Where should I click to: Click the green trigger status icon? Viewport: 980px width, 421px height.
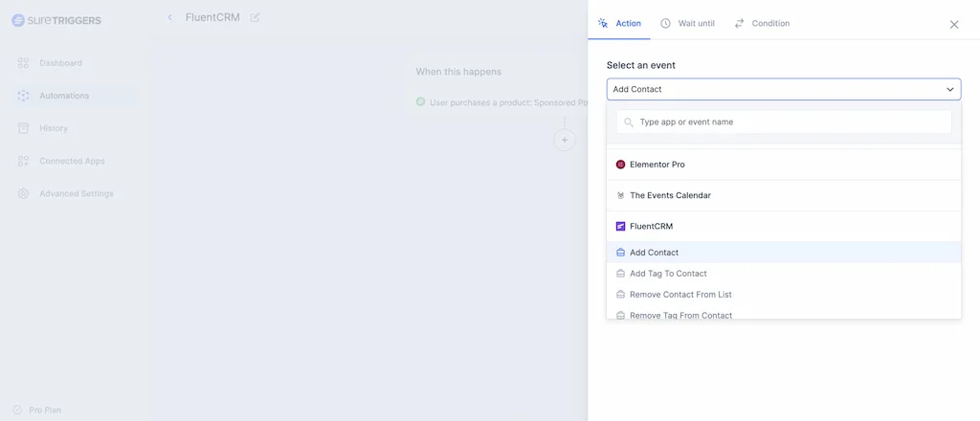tap(421, 101)
